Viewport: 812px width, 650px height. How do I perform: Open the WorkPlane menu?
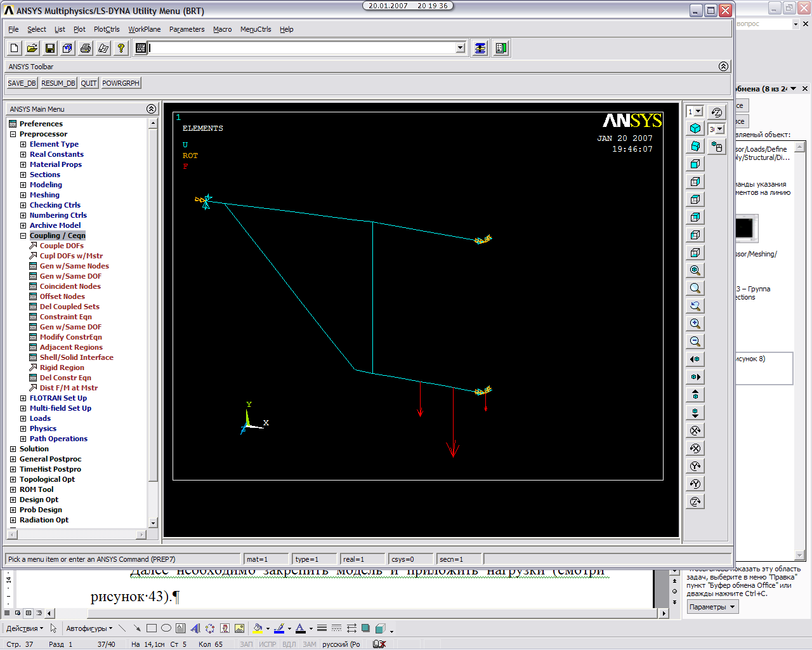[x=145, y=29]
